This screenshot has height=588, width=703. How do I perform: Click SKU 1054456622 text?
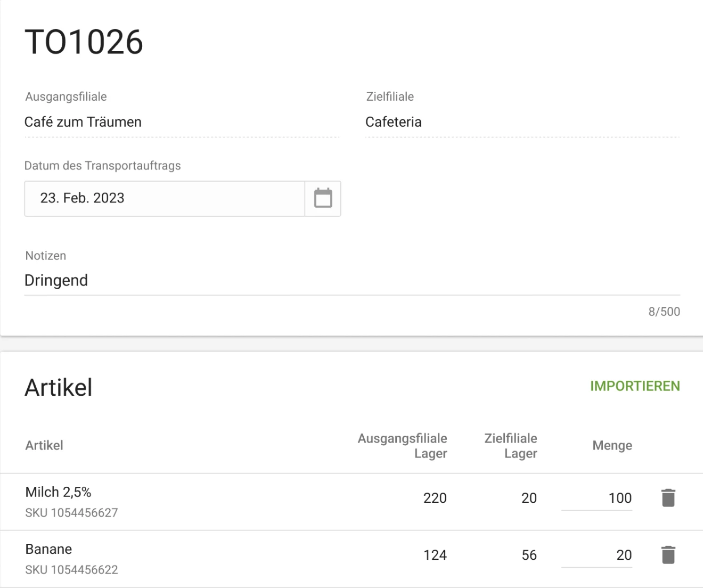[71, 570]
